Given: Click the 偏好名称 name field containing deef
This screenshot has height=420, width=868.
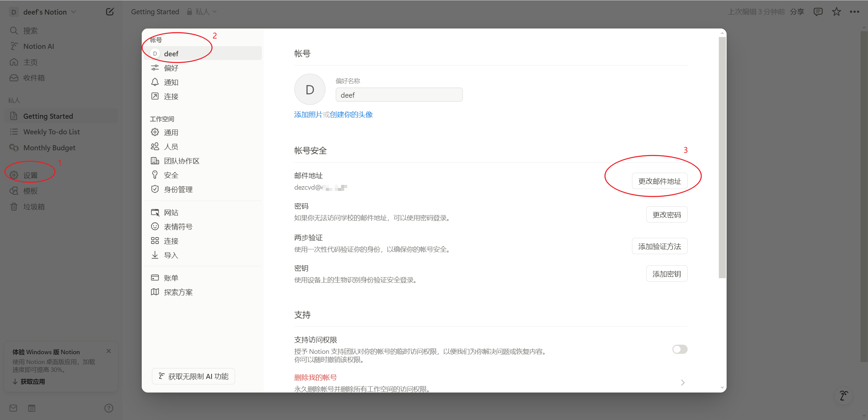Looking at the screenshot, I should pos(399,95).
